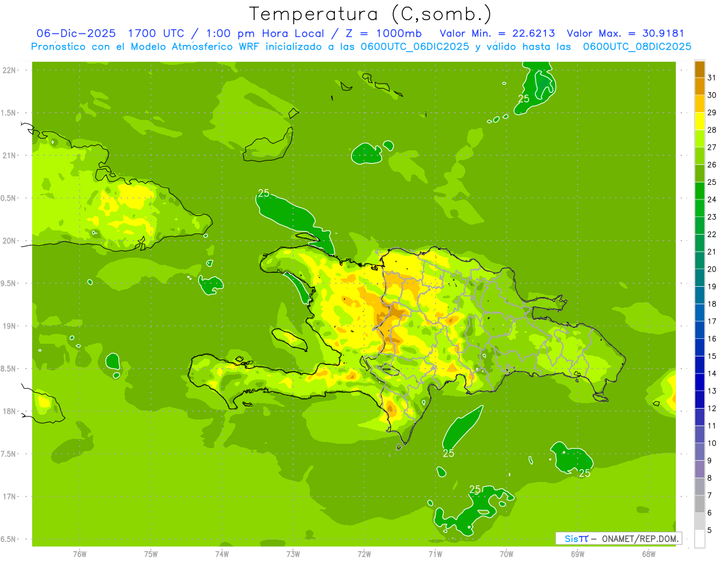The width and height of the screenshot is (728, 562).
Task: Click the 18N latitude axis label
Action: point(10,412)
